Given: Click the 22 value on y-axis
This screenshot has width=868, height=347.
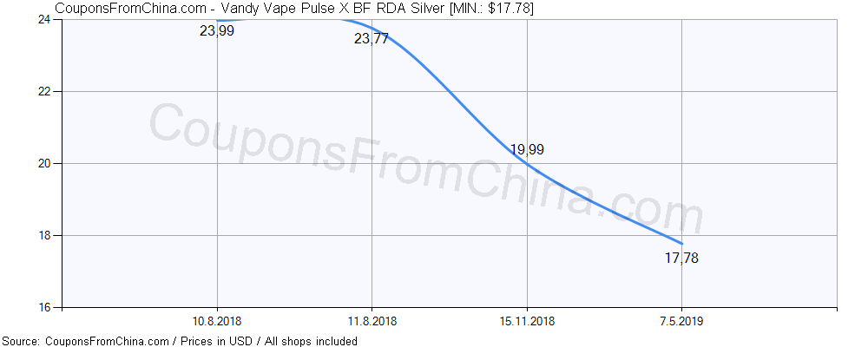Looking at the screenshot, I should (43, 91).
